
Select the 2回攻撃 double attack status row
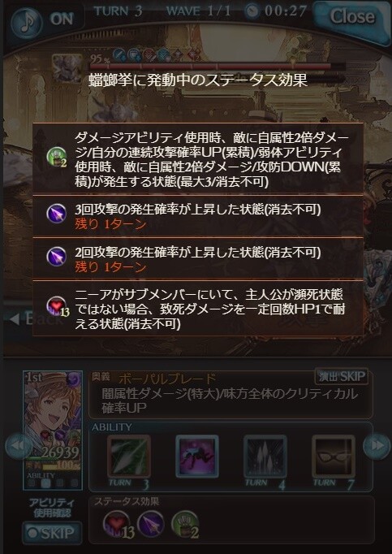(198, 259)
